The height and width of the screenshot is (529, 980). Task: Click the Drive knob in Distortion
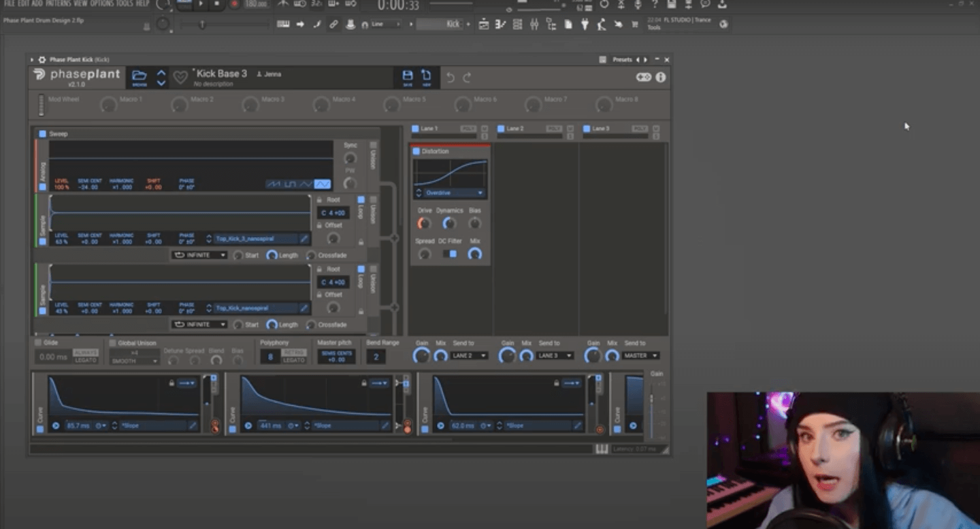point(424,223)
